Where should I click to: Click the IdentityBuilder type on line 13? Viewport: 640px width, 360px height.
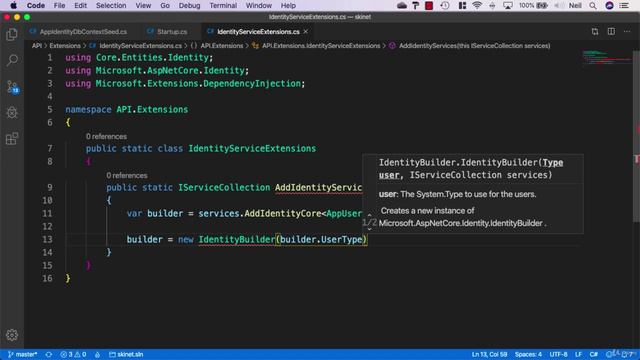(237, 239)
